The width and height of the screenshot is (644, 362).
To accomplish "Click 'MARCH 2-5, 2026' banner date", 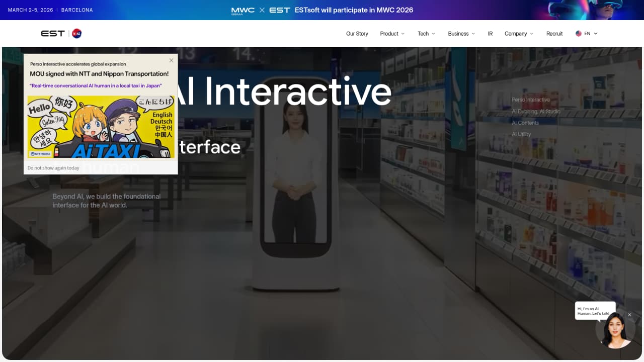I will click(30, 10).
